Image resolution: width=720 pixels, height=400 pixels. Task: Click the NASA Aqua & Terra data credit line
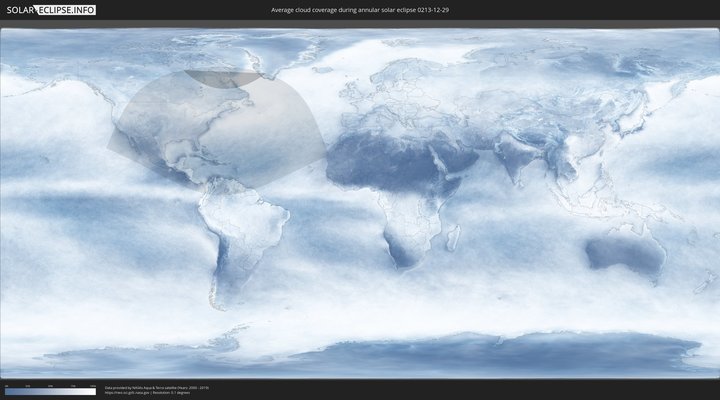[157, 388]
